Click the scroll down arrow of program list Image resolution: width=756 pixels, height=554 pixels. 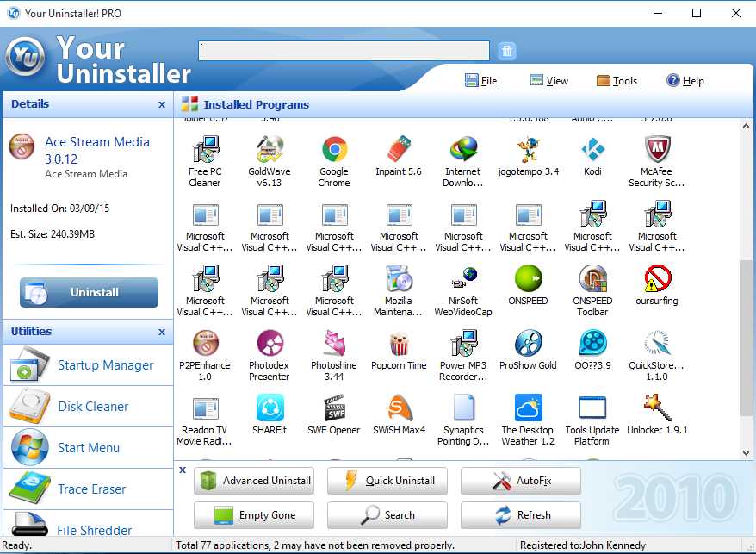746,452
